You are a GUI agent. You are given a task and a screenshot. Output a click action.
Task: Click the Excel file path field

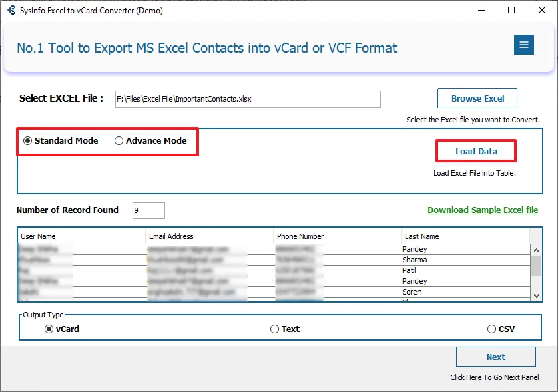click(x=248, y=99)
